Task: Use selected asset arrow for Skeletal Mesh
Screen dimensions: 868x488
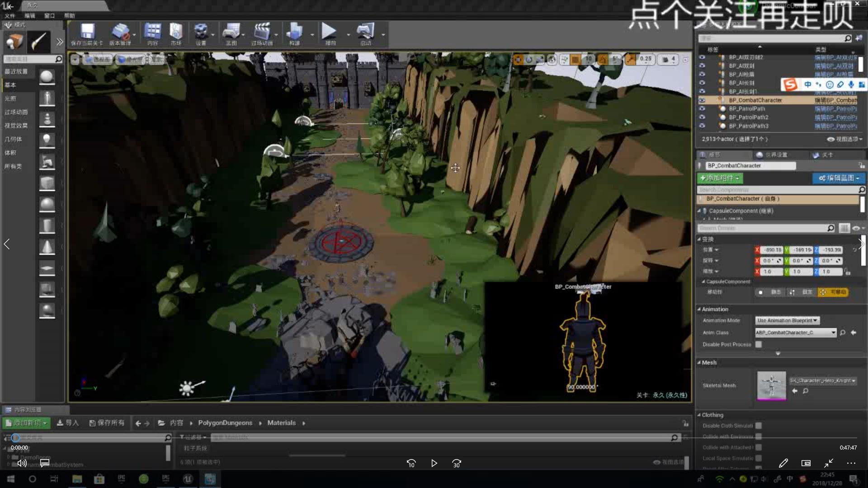Action: [x=795, y=391]
